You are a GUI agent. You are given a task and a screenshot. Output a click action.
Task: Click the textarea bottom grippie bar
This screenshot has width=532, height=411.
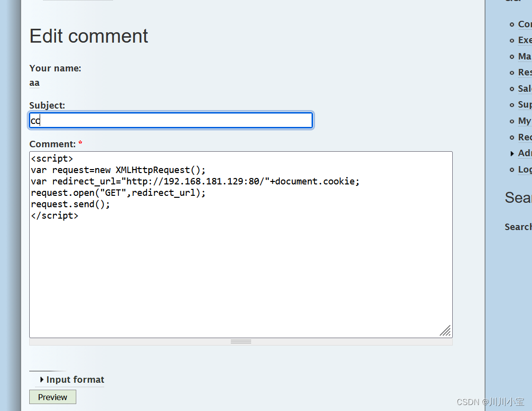tap(241, 342)
